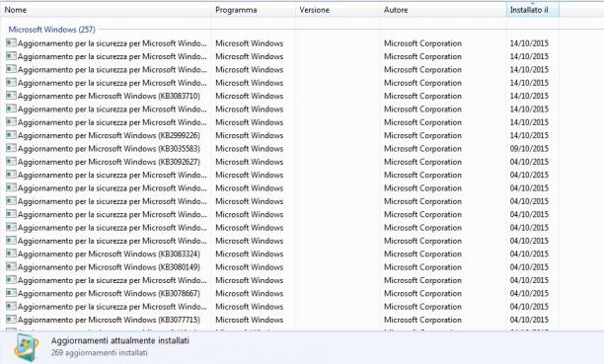Sort the list by the Nome column
604x364 pixels.
tap(106, 10)
